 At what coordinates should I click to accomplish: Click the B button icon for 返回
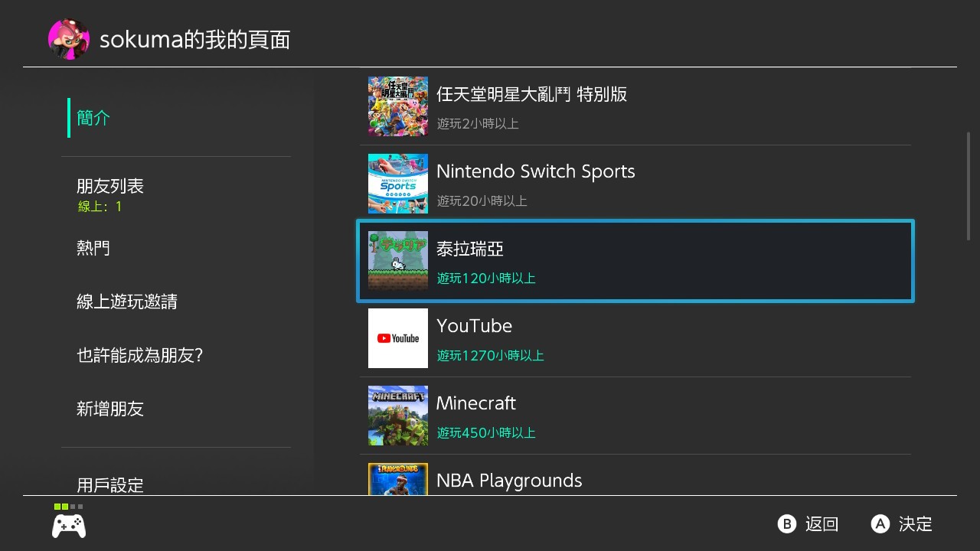787,524
